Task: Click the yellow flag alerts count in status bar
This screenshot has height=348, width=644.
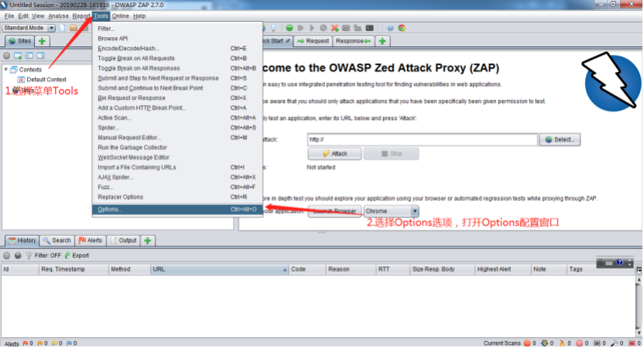Action: coord(57,343)
